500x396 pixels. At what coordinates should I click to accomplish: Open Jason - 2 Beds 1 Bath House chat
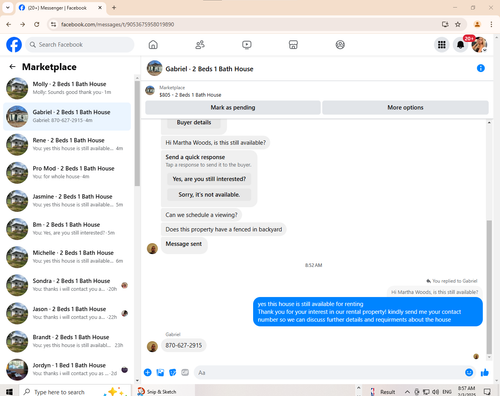point(67,313)
